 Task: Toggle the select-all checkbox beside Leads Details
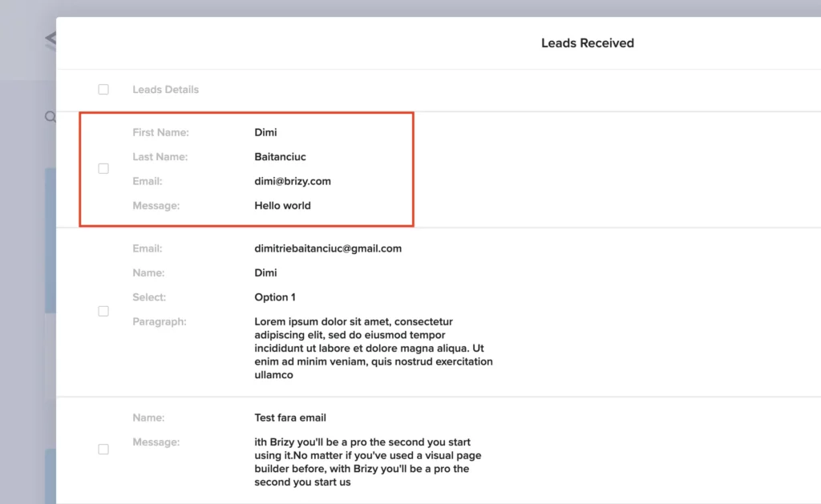(103, 90)
